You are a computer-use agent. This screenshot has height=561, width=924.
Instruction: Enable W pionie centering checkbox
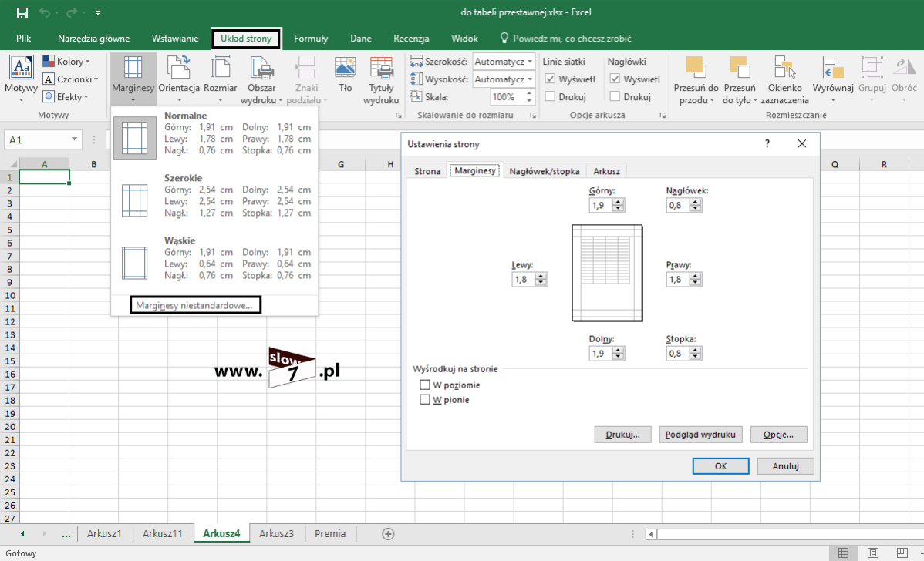424,400
